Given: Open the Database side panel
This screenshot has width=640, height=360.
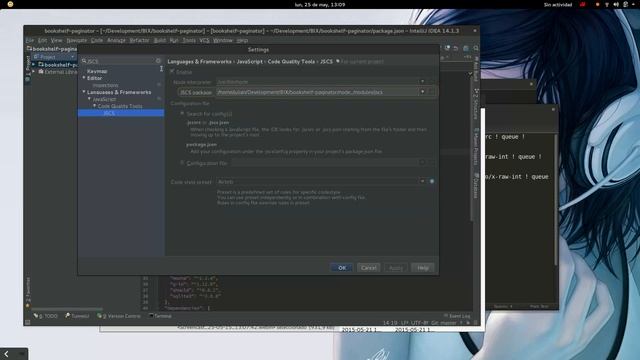Looking at the screenshot, I should pos(476,186).
